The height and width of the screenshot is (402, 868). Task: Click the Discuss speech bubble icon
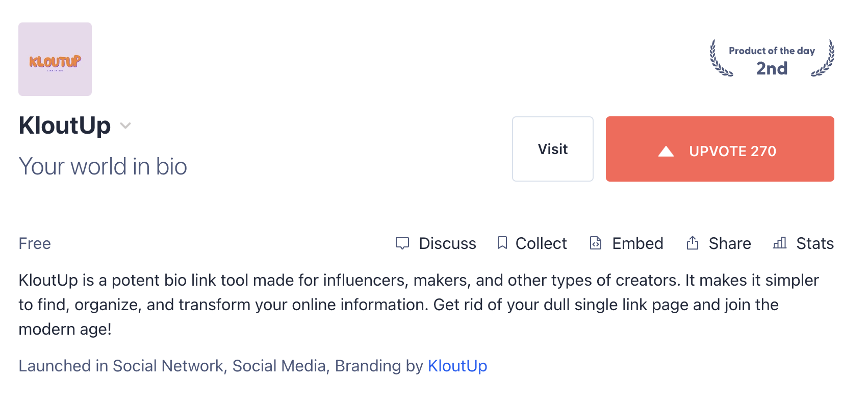point(402,243)
